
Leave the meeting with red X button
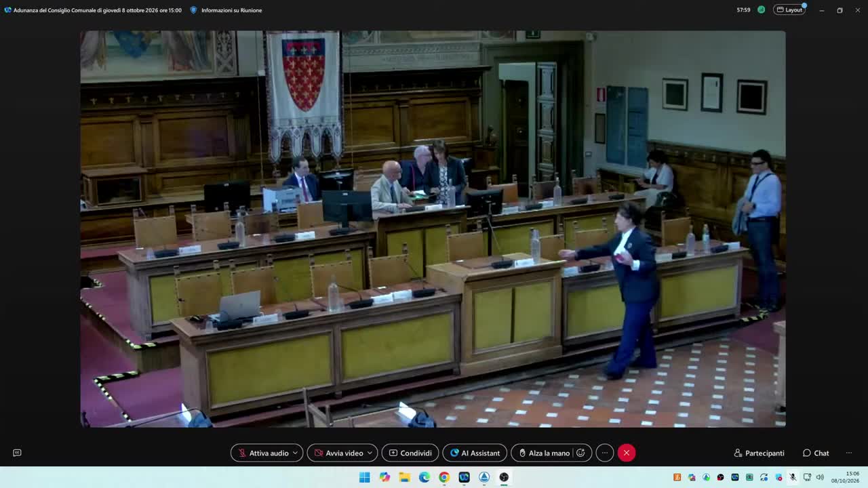coord(627,453)
